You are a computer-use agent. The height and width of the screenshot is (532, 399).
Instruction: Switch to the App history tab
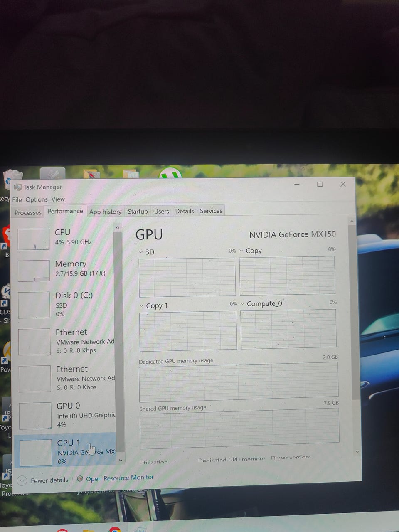coord(106,212)
